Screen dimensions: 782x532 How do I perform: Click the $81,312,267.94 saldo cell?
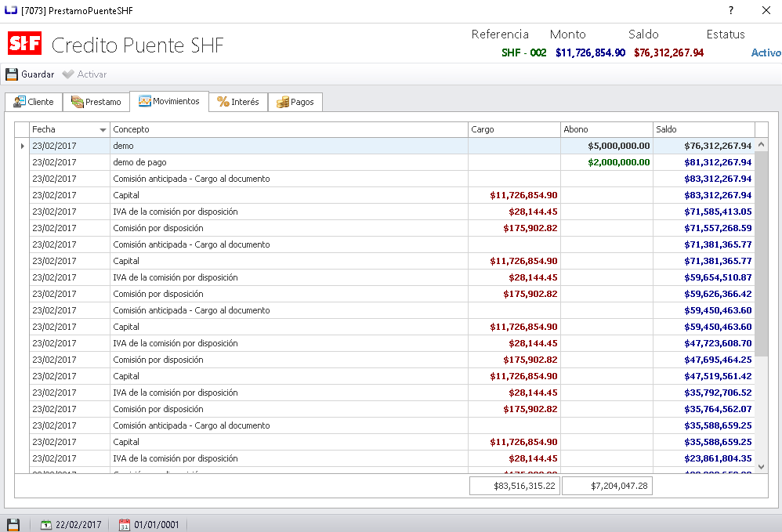tap(704, 162)
